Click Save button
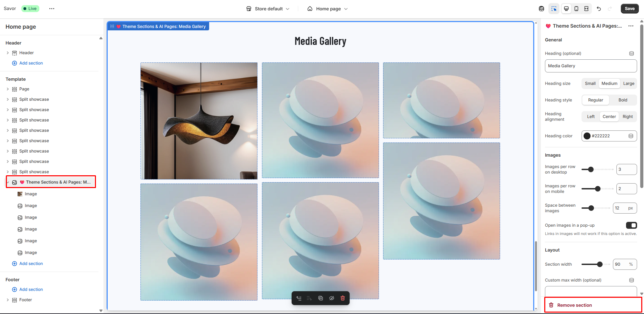 [x=630, y=9]
